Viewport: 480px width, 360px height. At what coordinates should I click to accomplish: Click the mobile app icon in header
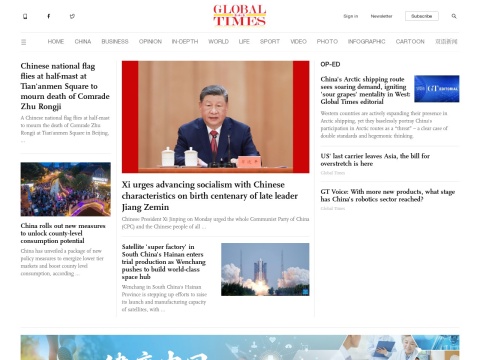coord(25,16)
